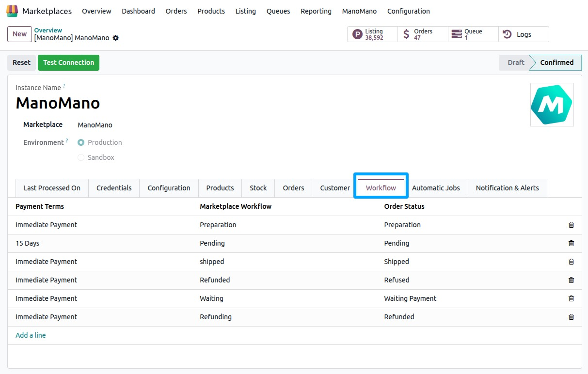Sort by Marketplace Workflow column header

click(236, 206)
